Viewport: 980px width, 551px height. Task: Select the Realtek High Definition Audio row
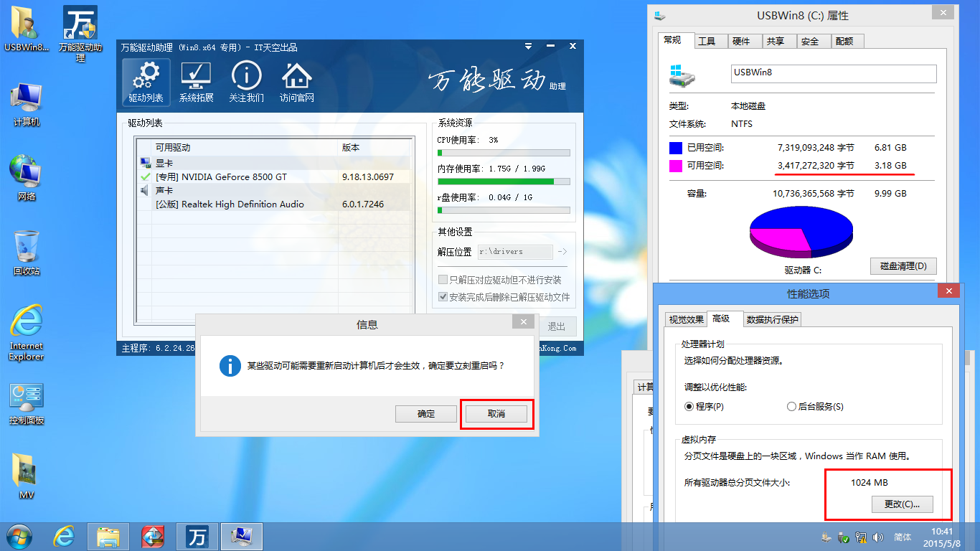pos(275,204)
